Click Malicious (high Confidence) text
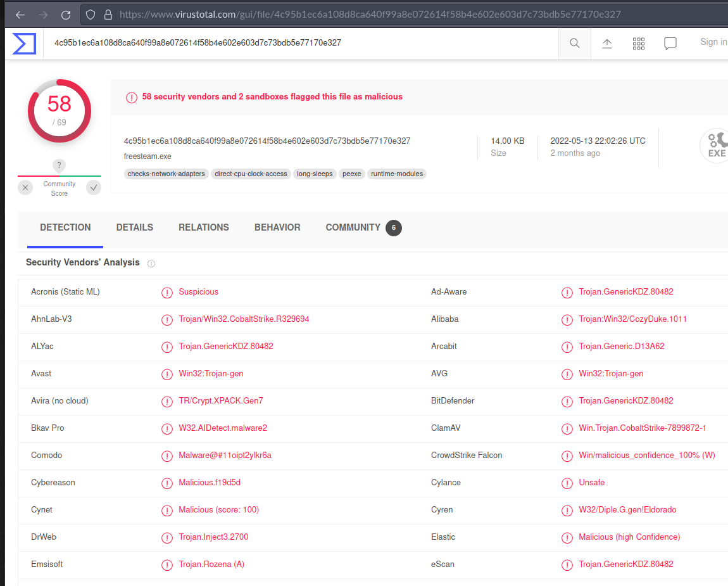Viewport: 728px width, 586px height. click(629, 537)
